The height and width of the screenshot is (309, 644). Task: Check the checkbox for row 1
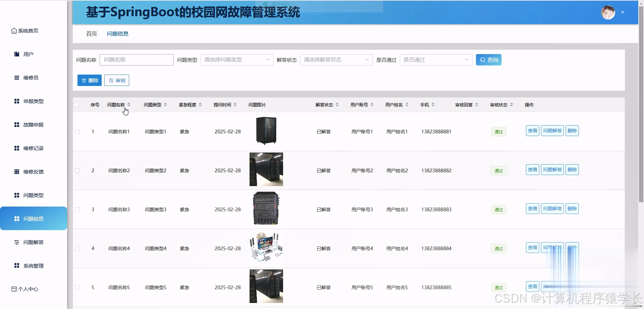(77, 132)
